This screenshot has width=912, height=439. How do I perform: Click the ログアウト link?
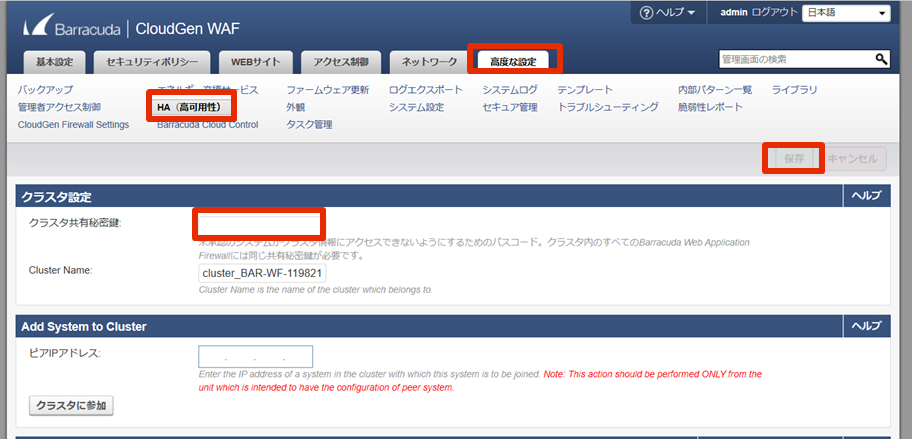click(774, 13)
